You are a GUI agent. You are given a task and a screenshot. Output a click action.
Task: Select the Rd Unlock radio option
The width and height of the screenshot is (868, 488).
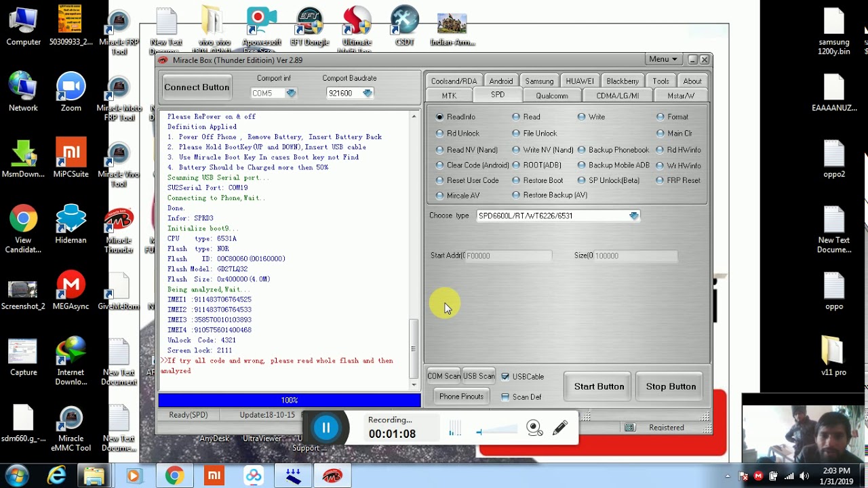440,134
